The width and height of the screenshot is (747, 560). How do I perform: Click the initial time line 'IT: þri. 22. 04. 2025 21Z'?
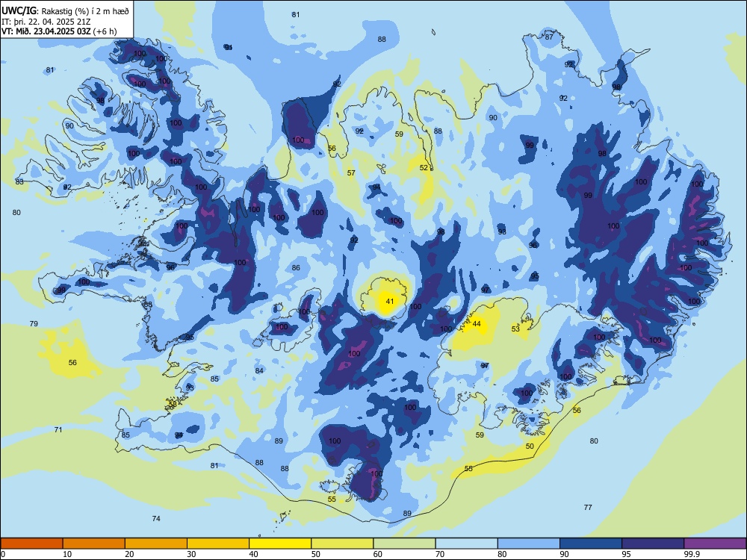point(46,22)
